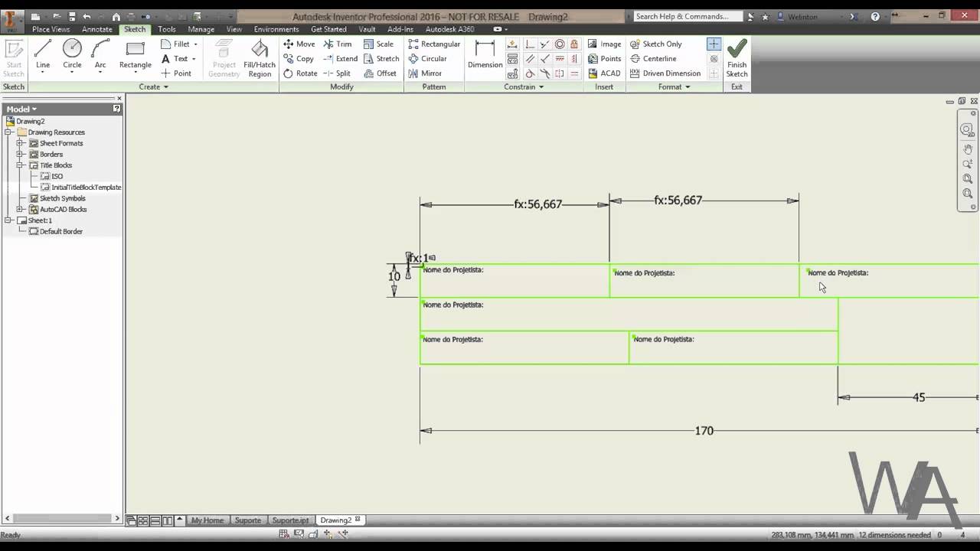Expand the Sheet Formats tree node
The width and height of the screenshot is (980, 551).
(20, 143)
